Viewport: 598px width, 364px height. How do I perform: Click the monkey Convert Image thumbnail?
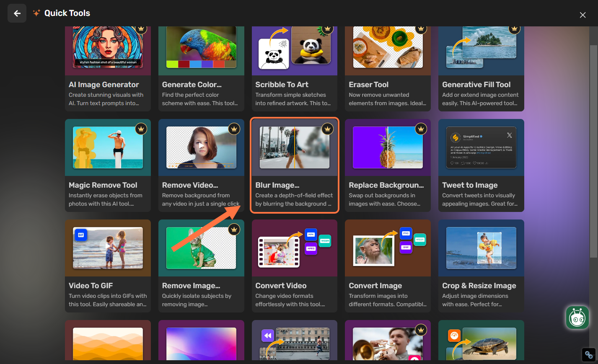(374, 250)
